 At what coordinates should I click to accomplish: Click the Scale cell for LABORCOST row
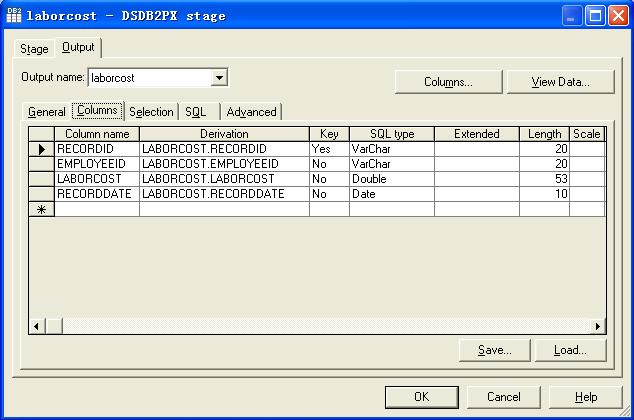tap(587, 179)
